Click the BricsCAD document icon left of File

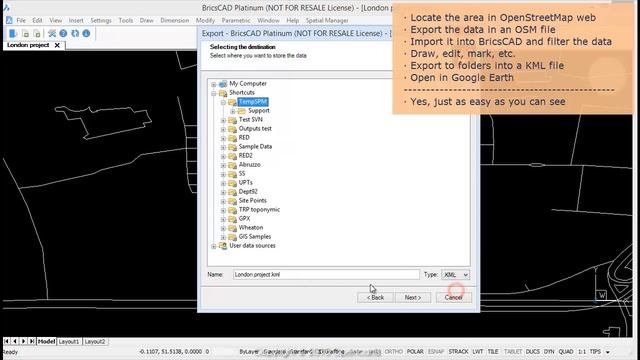click(x=9, y=20)
